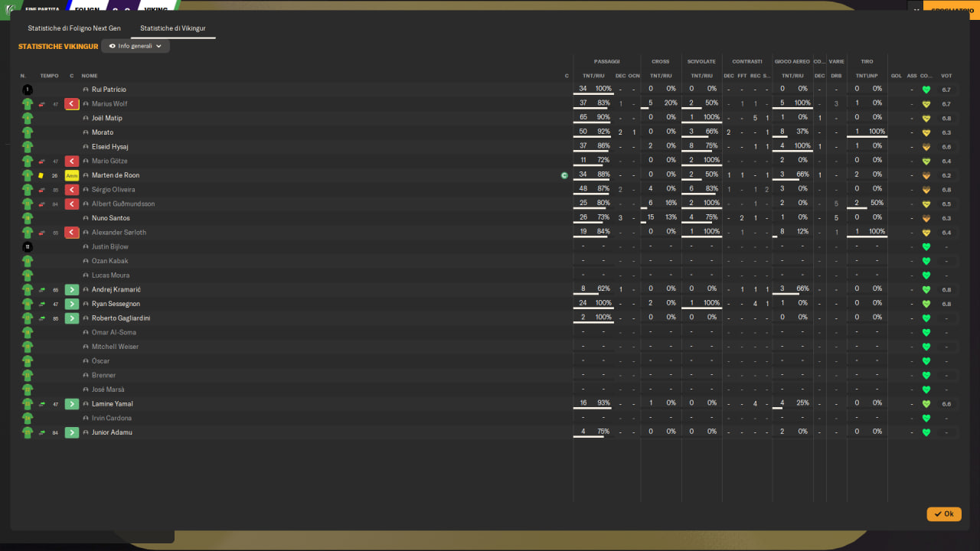Click the red substituted-off badge beside Sérgio Oliveira
980x551 pixels.
coord(72,190)
